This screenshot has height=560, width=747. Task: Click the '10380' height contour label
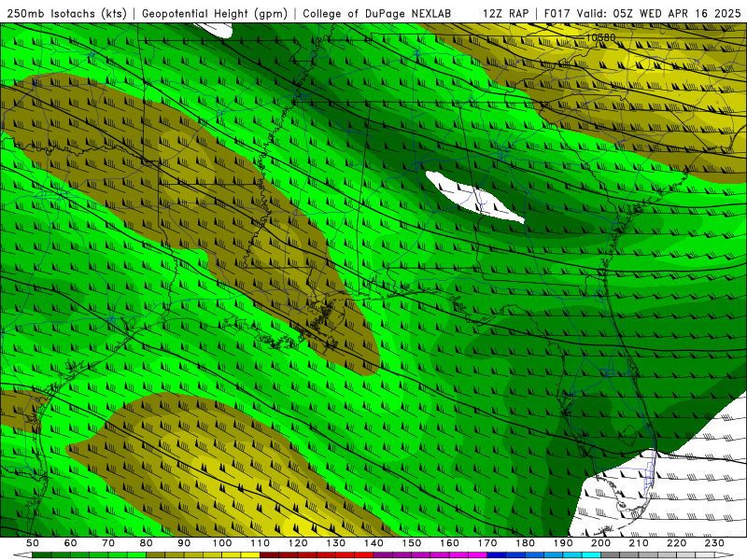[x=600, y=37]
